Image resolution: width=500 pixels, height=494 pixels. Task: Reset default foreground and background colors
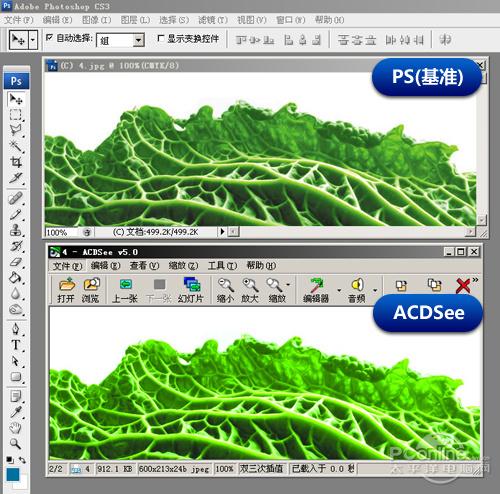click(10, 460)
